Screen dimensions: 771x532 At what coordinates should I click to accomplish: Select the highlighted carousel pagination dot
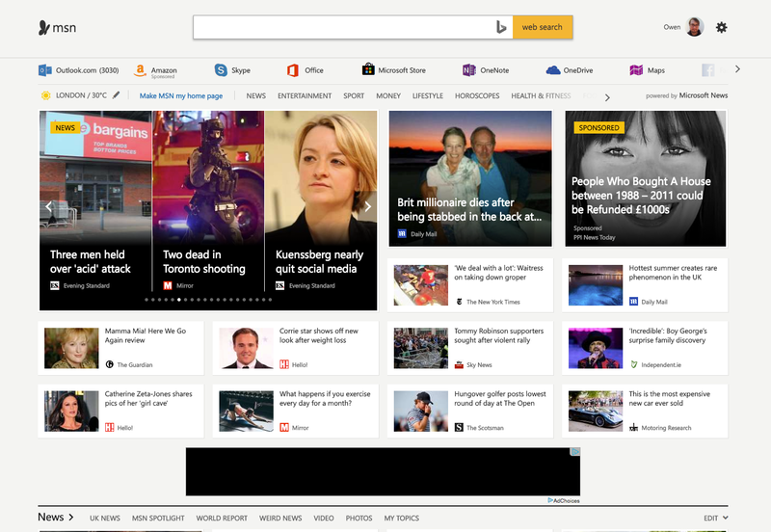coord(179,300)
